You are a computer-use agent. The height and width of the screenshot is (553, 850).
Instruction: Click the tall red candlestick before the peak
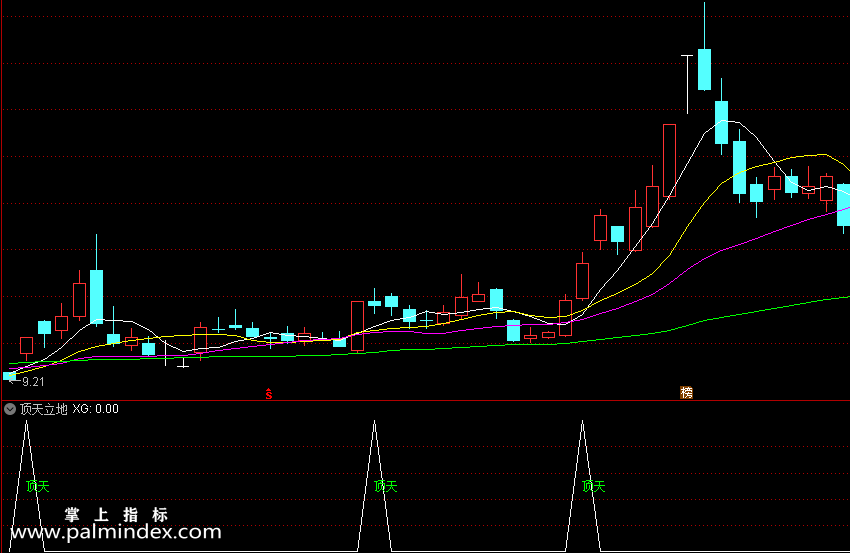(669, 160)
